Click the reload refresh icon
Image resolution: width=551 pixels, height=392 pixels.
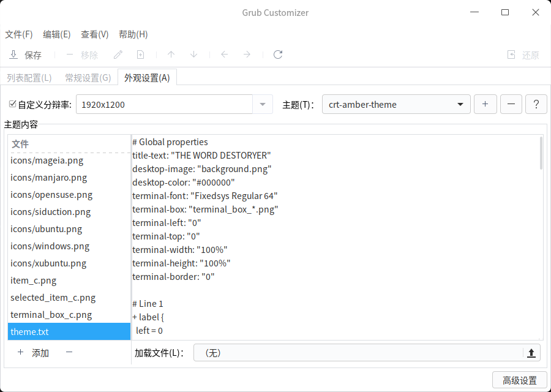click(278, 55)
